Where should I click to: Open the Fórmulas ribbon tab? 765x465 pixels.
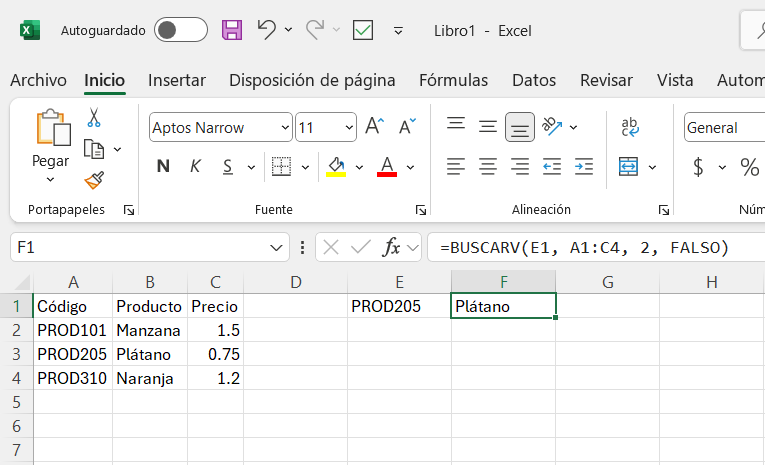(x=453, y=80)
